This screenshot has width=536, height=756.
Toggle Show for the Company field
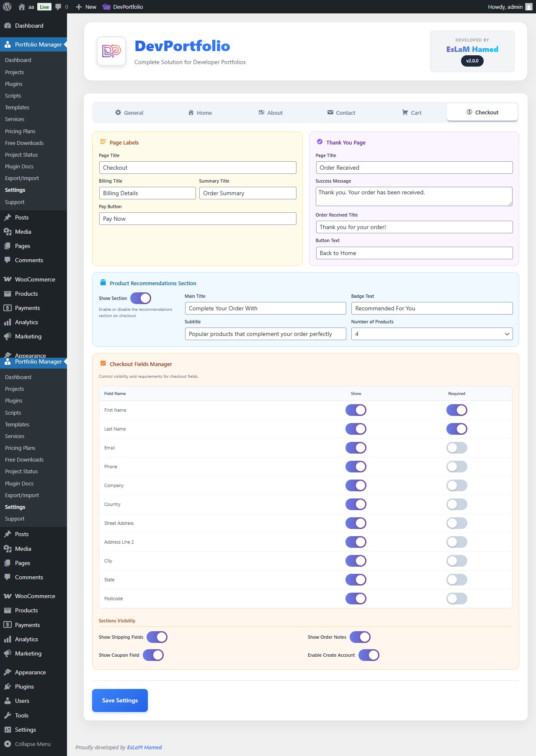click(356, 485)
